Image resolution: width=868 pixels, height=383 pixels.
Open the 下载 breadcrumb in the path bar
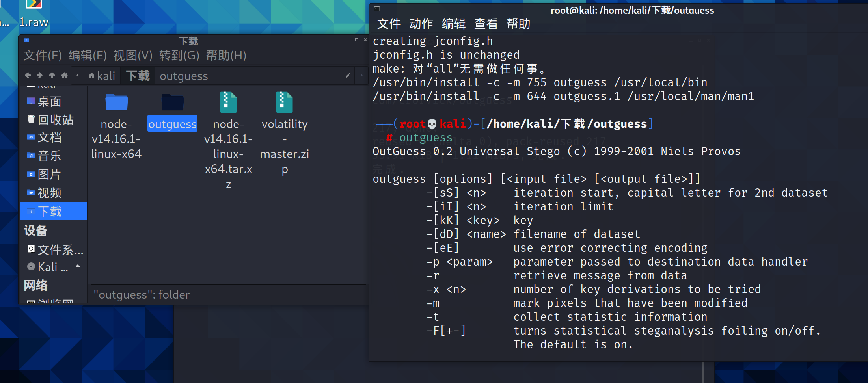click(x=138, y=76)
